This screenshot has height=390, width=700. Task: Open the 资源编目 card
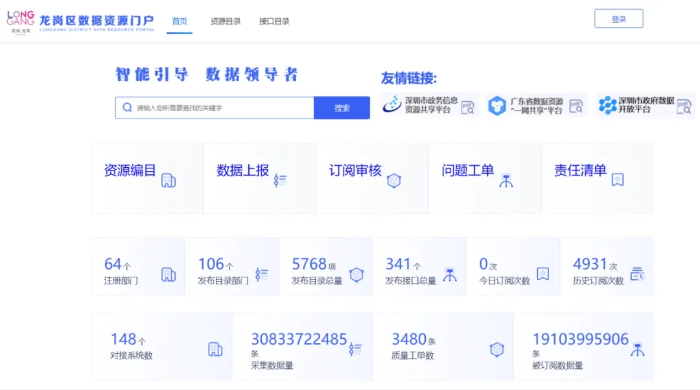147,178
